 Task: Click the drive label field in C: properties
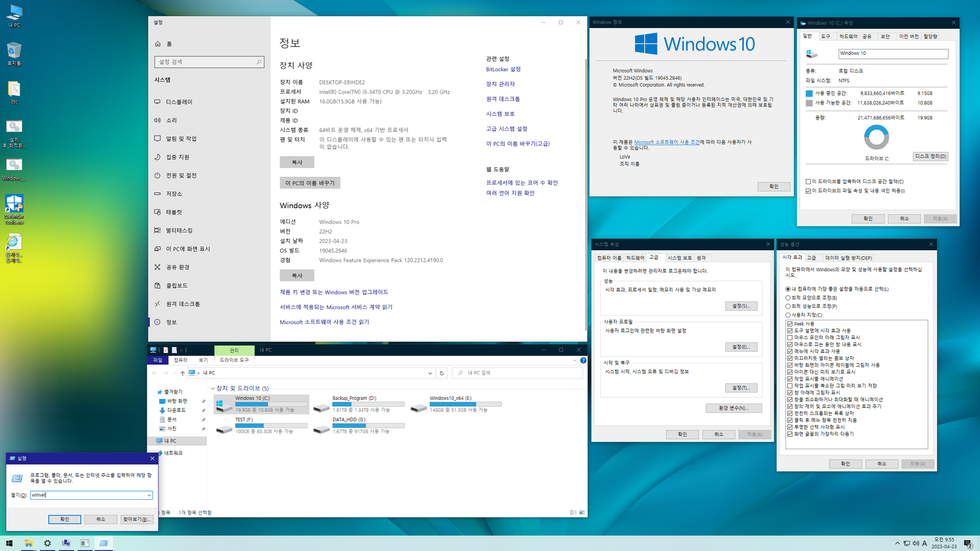(893, 54)
